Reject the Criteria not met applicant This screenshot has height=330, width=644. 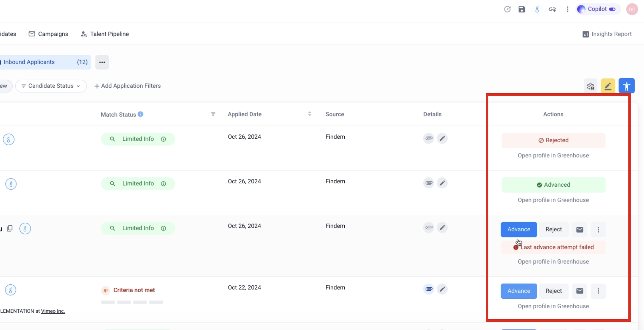click(x=554, y=291)
